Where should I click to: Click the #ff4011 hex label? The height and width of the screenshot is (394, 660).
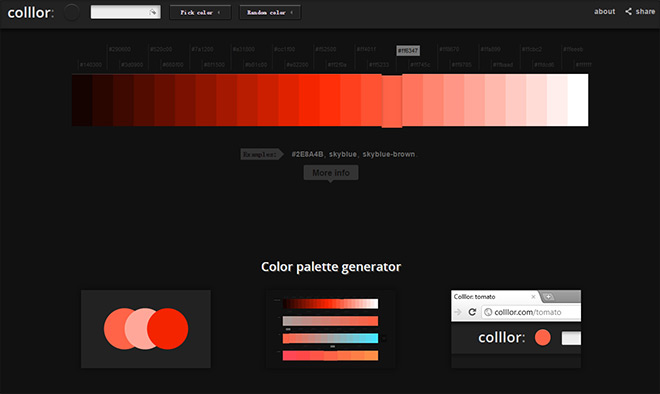pos(366,49)
